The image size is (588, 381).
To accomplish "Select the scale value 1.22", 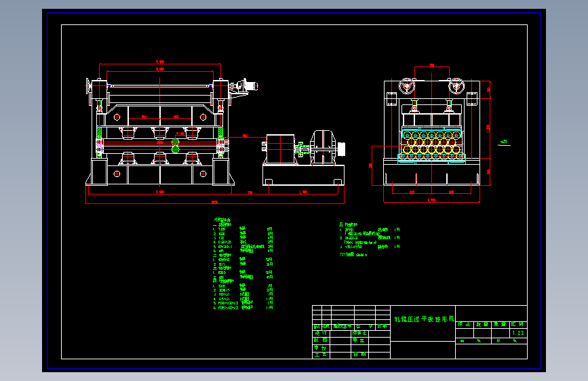I will click(518, 333).
